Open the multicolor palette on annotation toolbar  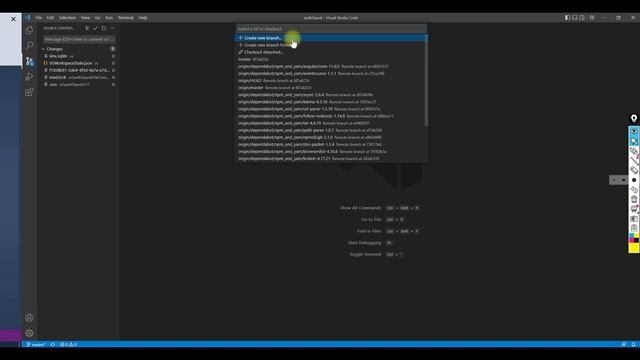tap(633, 238)
